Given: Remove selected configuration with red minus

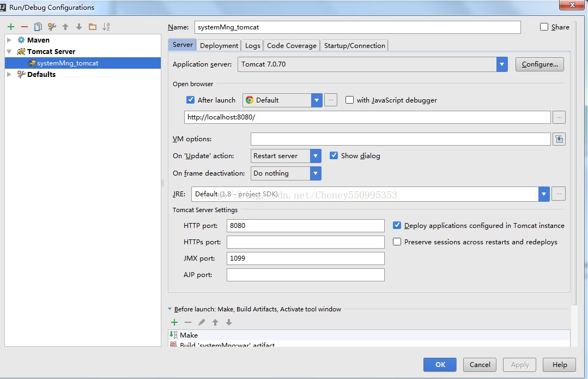Looking at the screenshot, I should pos(25,27).
